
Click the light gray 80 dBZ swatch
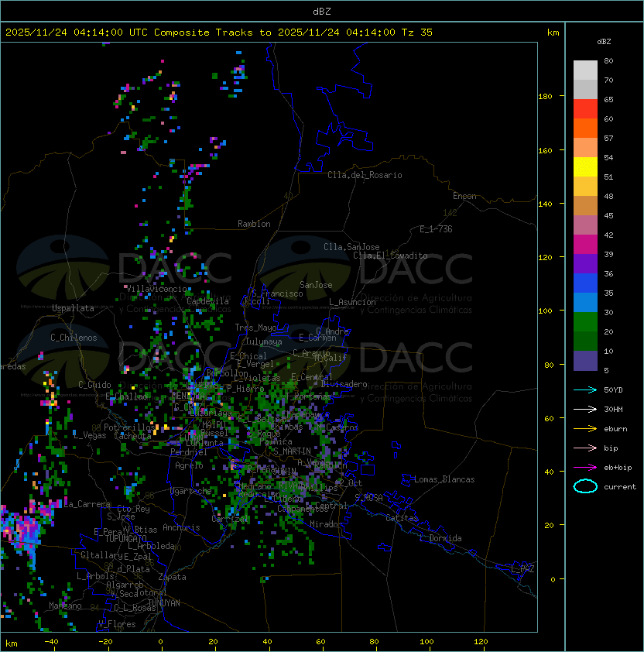tap(585, 70)
